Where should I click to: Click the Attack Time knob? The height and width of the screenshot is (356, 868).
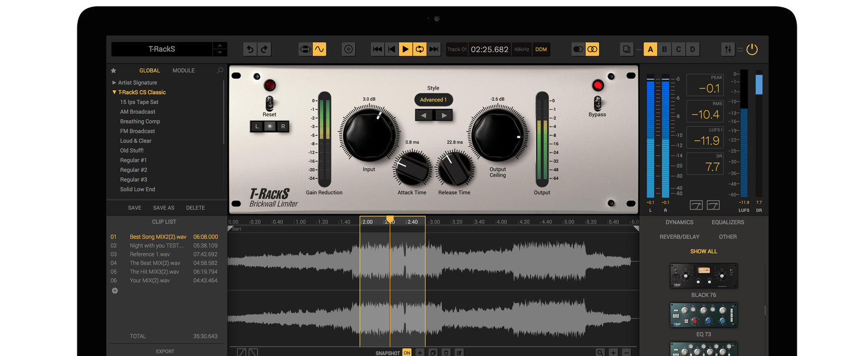(x=412, y=168)
